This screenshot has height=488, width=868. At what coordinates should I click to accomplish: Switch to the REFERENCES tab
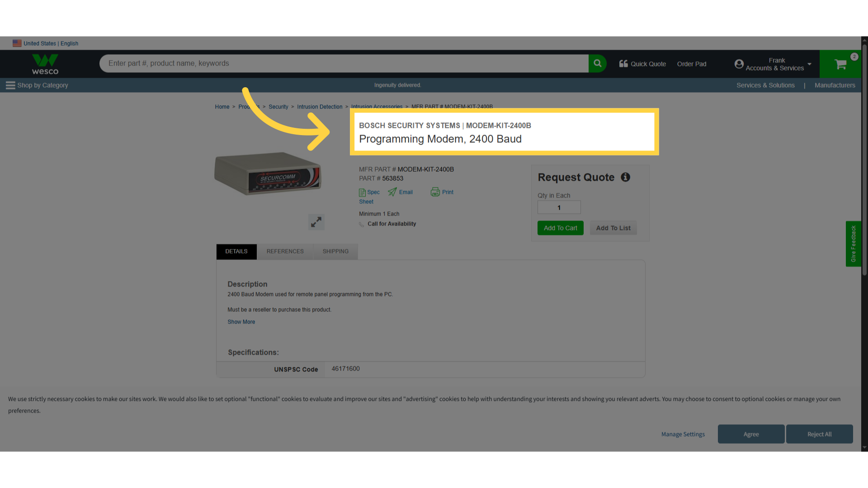(x=285, y=252)
